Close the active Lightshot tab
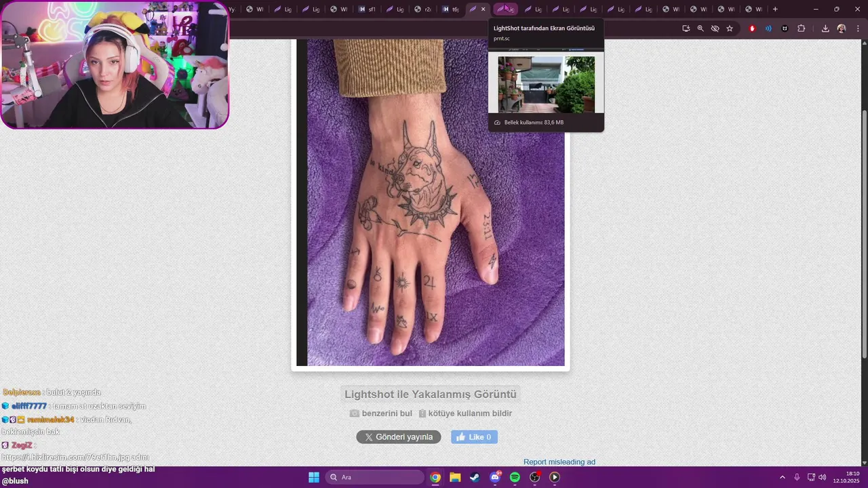Image resolution: width=868 pixels, height=488 pixels. tap(483, 9)
